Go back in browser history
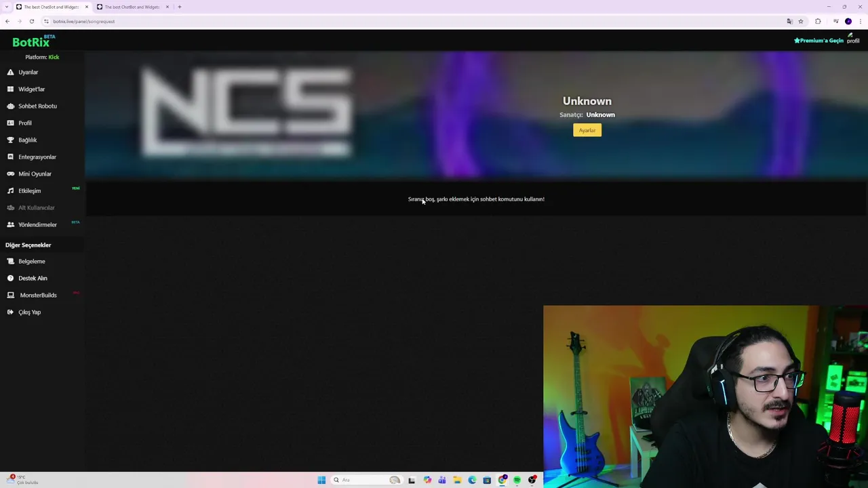 (7, 21)
